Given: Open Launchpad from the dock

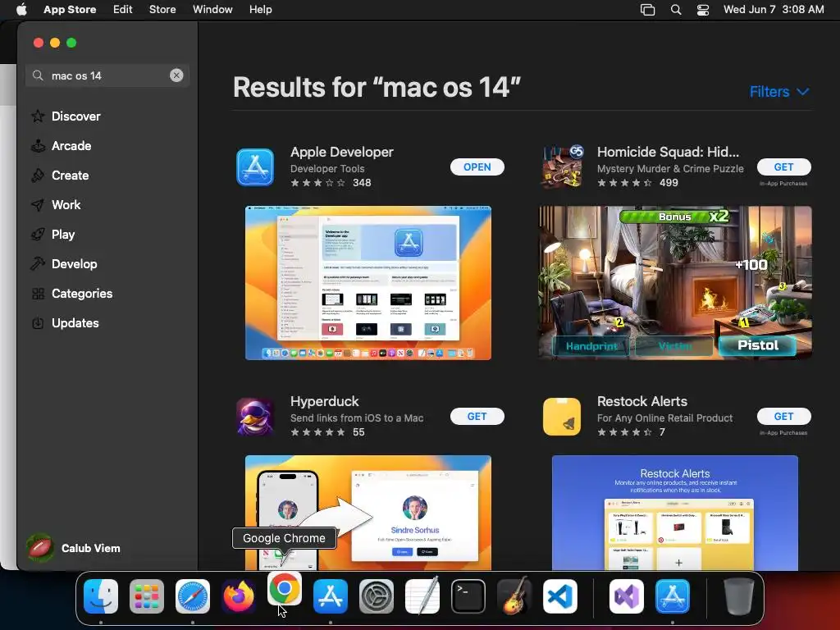Looking at the screenshot, I should click(147, 596).
